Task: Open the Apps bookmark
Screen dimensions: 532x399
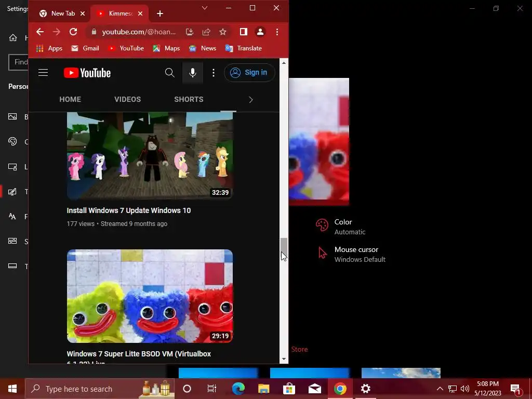Action: (x=49, y=48)
